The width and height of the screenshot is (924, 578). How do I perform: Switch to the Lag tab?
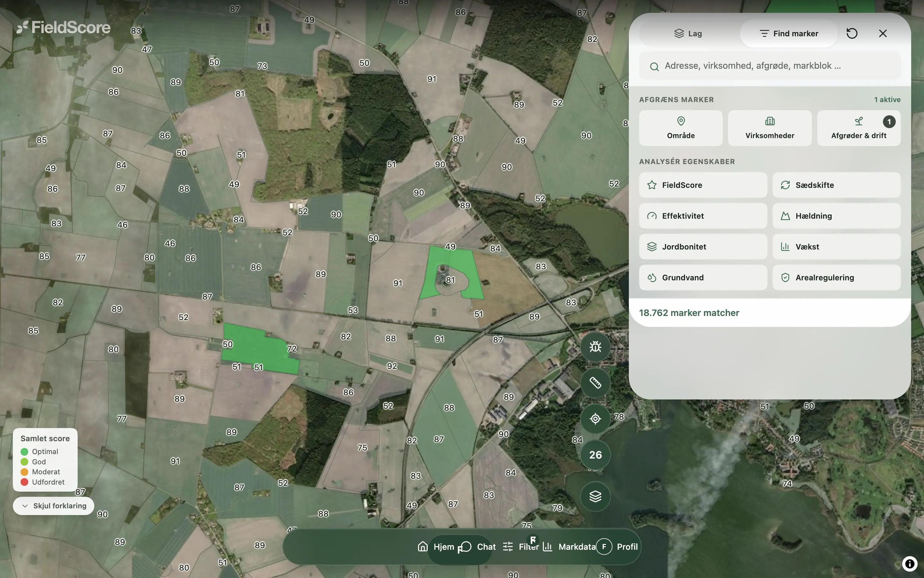(x=688, y=34)
